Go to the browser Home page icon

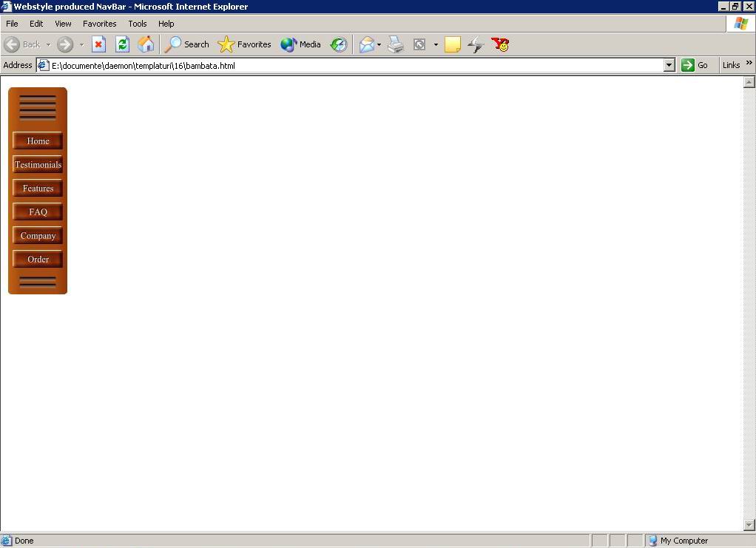(146, 44)
